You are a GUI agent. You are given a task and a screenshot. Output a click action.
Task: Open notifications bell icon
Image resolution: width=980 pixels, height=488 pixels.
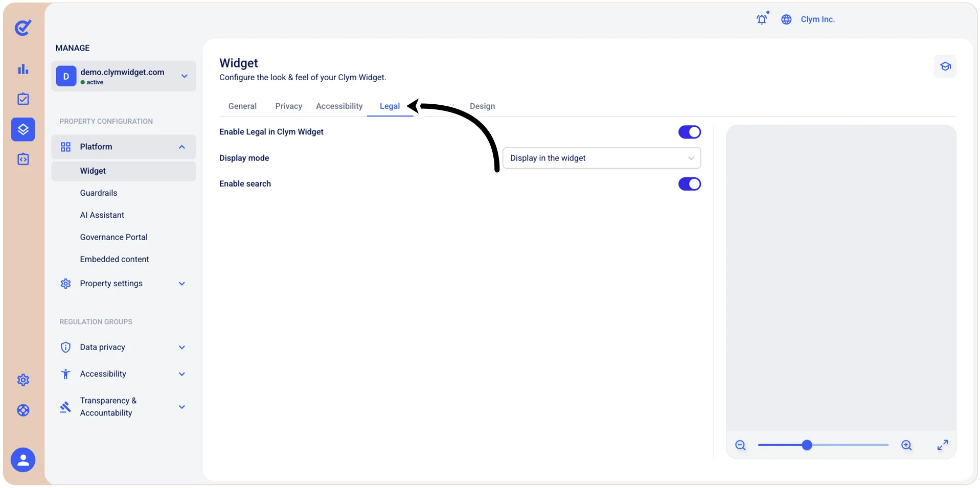click(x=762, y=19)
